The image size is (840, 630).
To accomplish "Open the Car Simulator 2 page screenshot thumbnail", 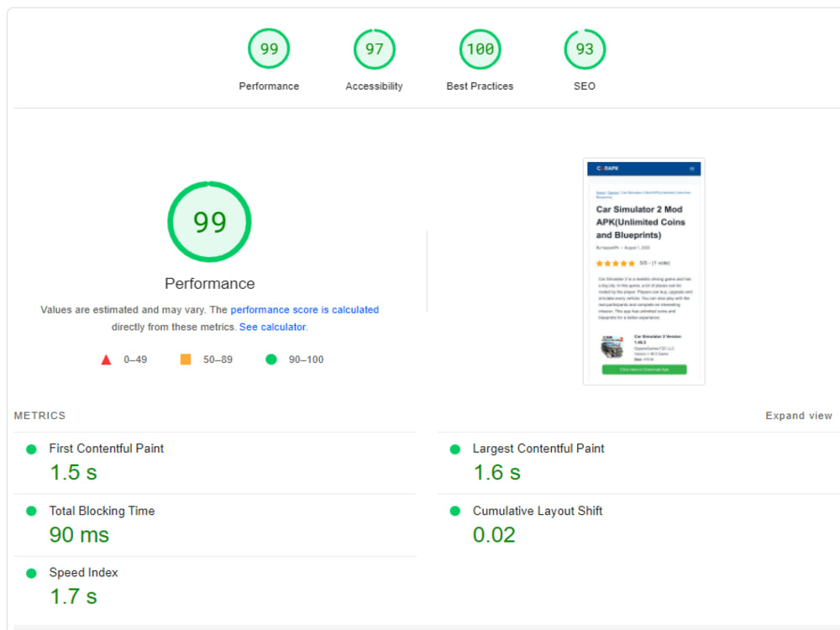I will (x=644, y=271).
